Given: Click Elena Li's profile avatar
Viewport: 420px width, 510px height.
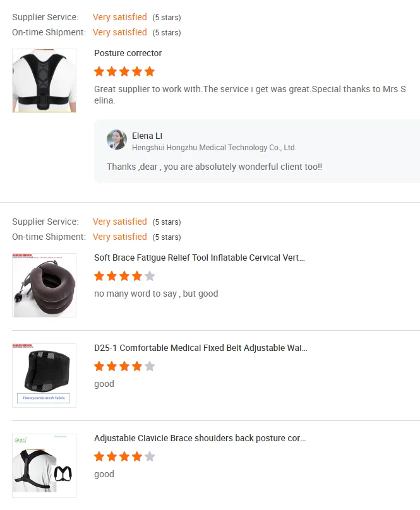Looking at the screenshot, I should 117,139.
